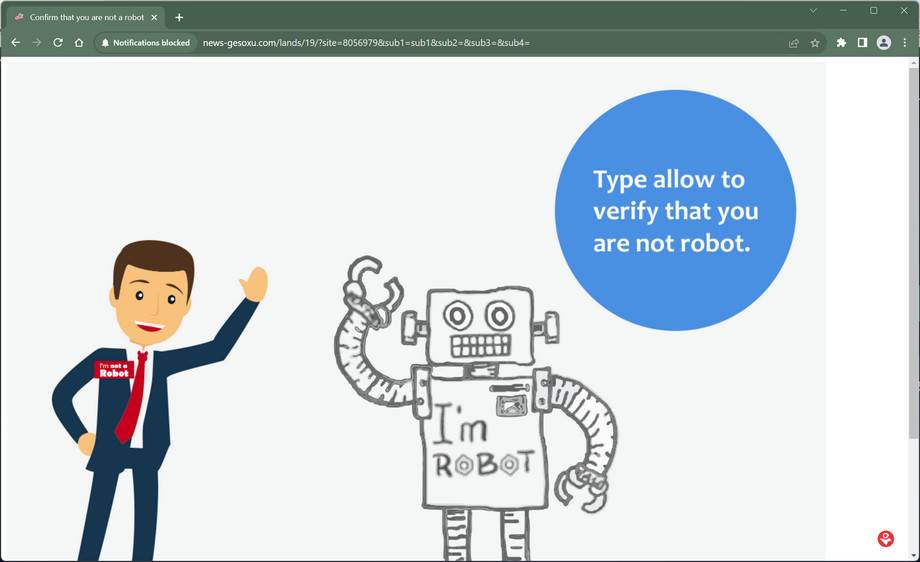This screenshot has width=920, height=562.
Task: Close the "Confirm that you are not a robot" tab
Action: pos(154,18)
